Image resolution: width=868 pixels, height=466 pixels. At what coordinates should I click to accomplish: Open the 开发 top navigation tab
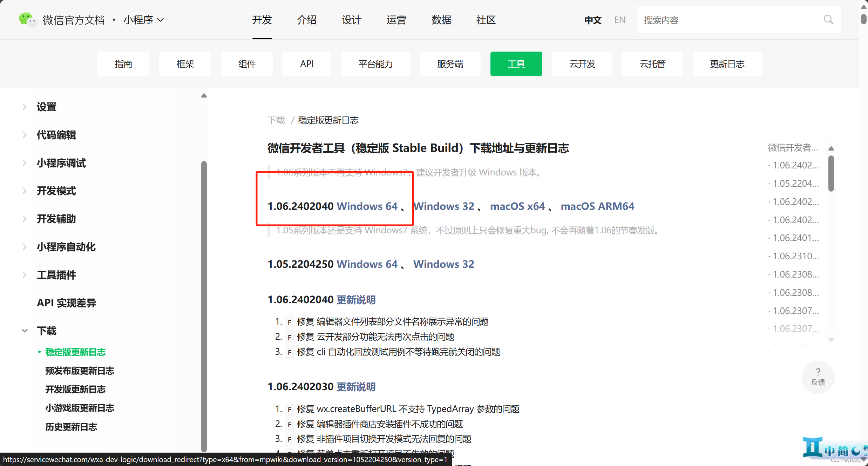(x=262, y=20)
